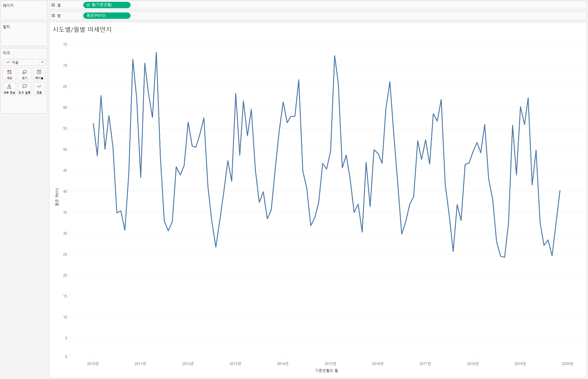Expand the plus on 월(기준년월) pill
Viewport: 588px width, 379px height.
[x=88, y=5]
